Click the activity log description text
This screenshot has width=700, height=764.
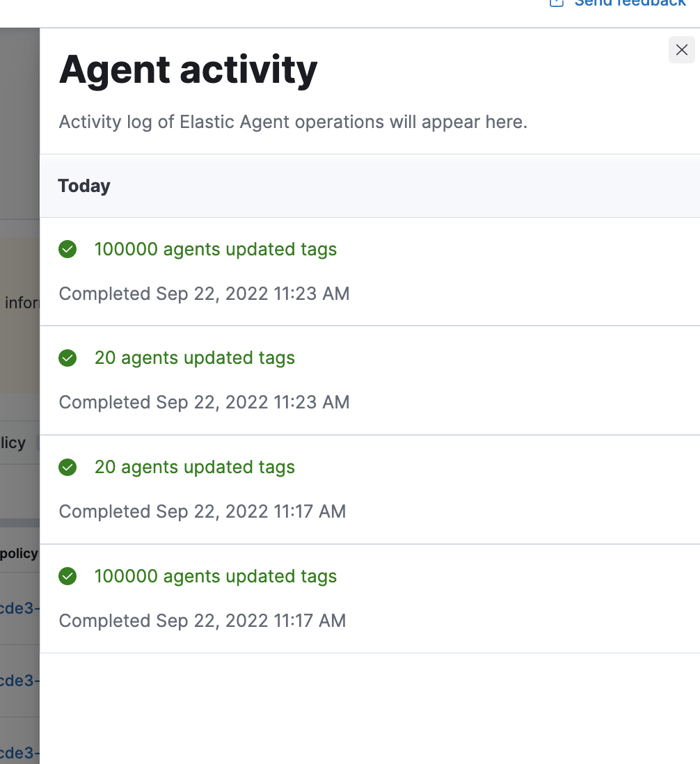click(x=293, y=122)
